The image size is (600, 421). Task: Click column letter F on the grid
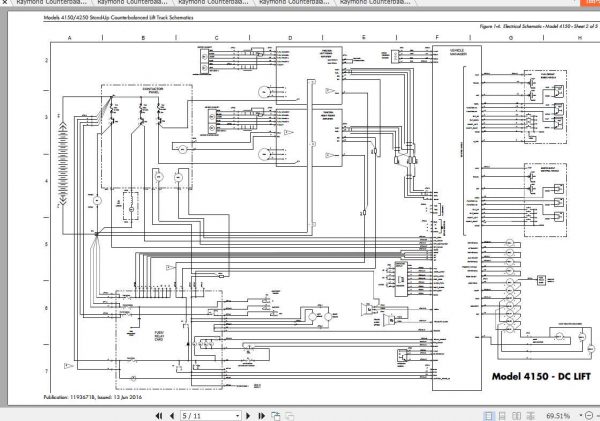tap(437, 38)
